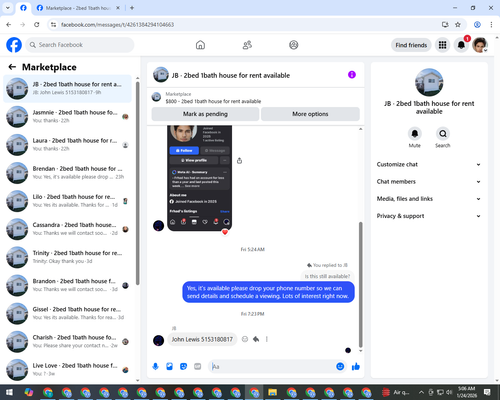Click Find friends button
The image size is (500, 400).
point(411,45)
